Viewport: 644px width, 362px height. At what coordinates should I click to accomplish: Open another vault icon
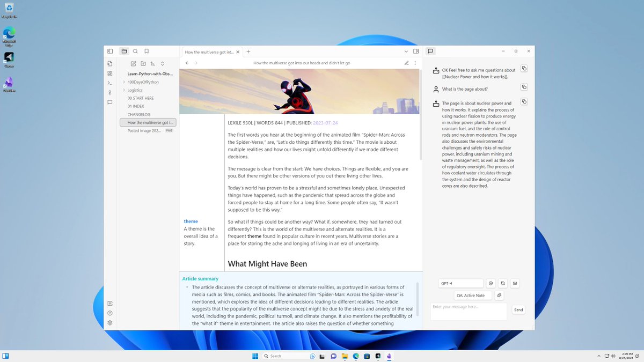click(110, 304)
